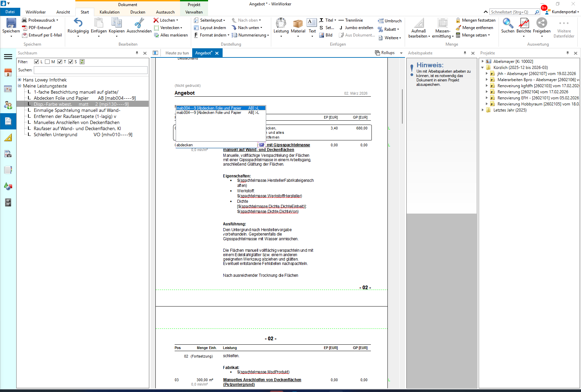Insert a Leistung item from ribbon
Viewport: 581px width, 392px height.
281,23
